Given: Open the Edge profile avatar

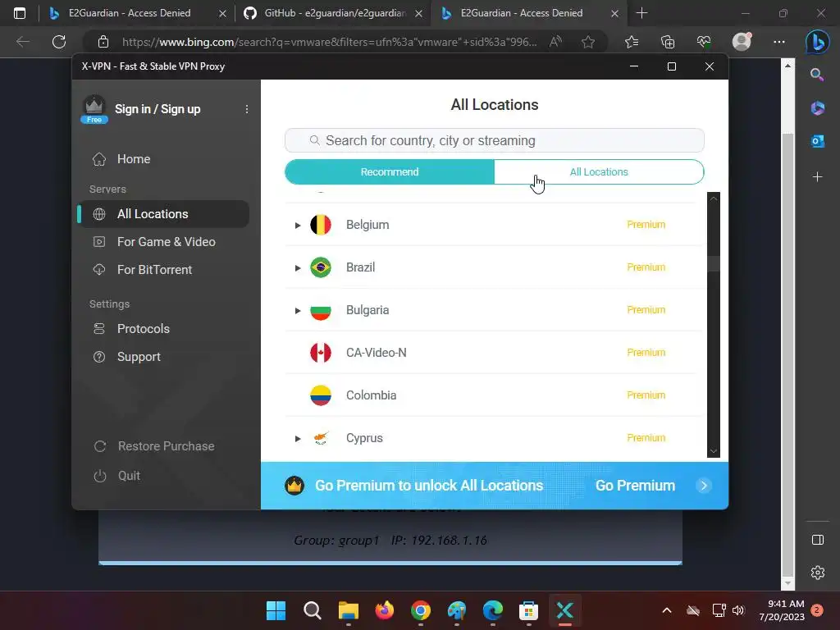Looking at the screenshot, I should tap(742, 42).
